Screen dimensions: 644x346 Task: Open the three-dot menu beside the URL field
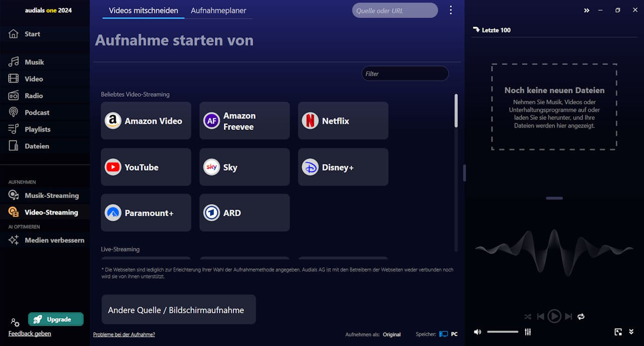click(451, 10)
